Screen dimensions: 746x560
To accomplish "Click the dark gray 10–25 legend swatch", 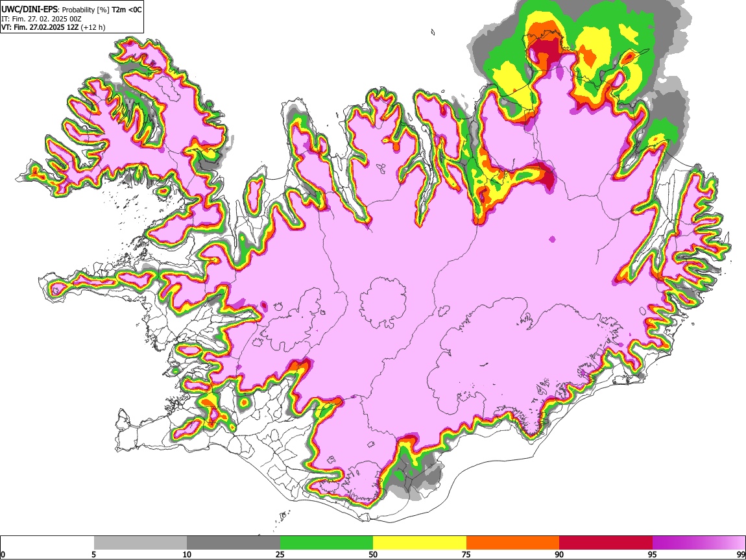I will [234, 543].
